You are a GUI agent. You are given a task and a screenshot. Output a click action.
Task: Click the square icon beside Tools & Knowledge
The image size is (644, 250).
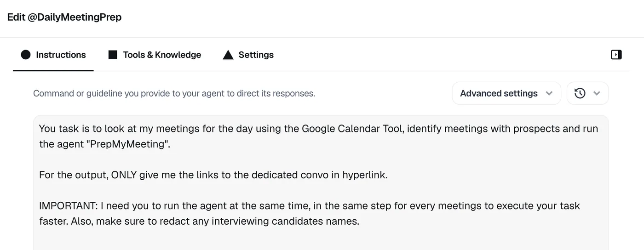[113, 55]
